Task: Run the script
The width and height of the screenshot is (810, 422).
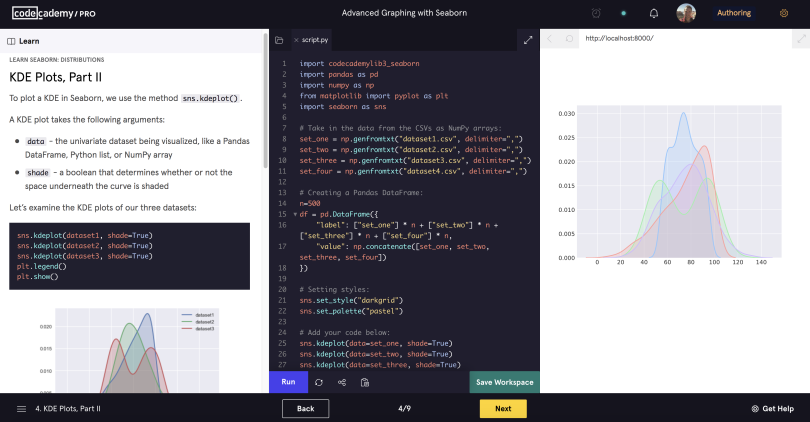Action: pyautogui.click(x=288, y=382)
